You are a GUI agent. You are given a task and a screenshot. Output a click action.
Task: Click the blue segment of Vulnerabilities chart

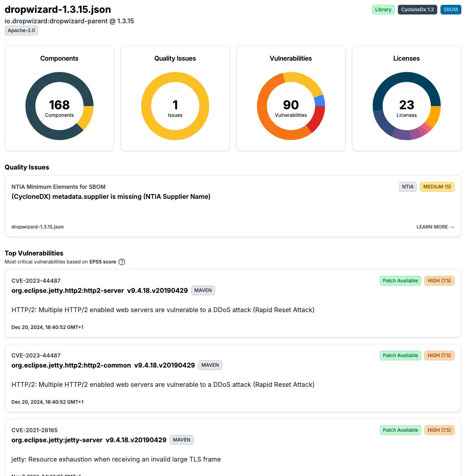point(320,100)
